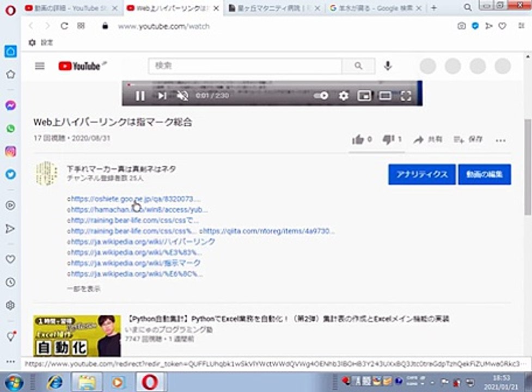532x392 pixels.
Task: Open the 設定 bookmark bar item
Action: click(x=41, y=42)
